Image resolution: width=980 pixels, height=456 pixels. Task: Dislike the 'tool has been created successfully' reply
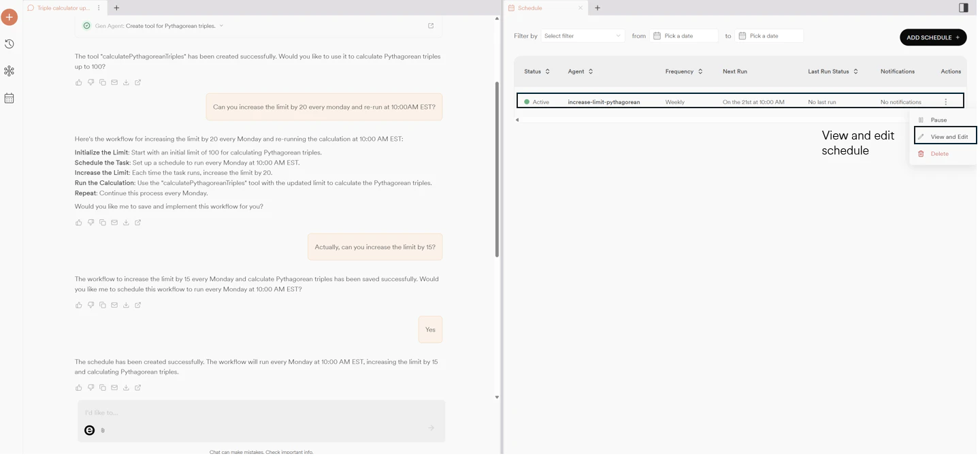(91, 82)
